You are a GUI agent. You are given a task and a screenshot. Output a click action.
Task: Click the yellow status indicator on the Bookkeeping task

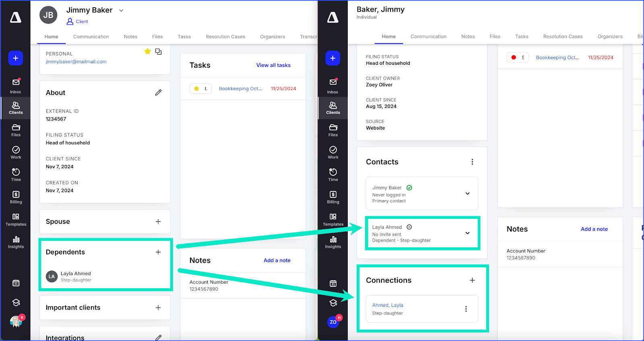click(x=196, y=89)
